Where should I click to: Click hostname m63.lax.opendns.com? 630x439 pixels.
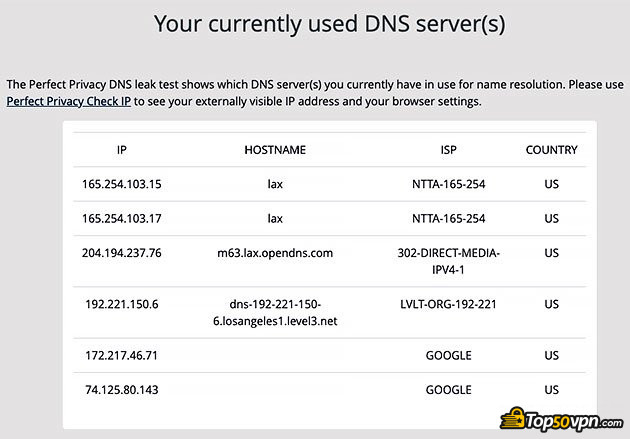(x=275, y=253)
